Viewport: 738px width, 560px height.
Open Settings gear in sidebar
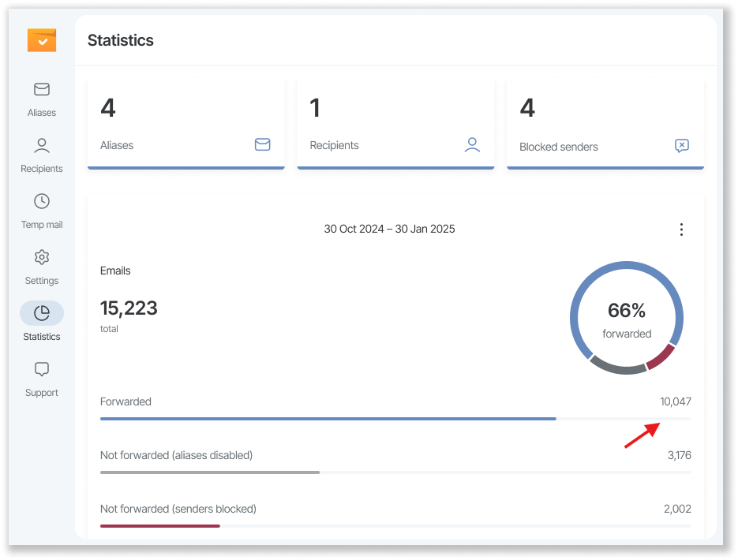click(41, 267)
